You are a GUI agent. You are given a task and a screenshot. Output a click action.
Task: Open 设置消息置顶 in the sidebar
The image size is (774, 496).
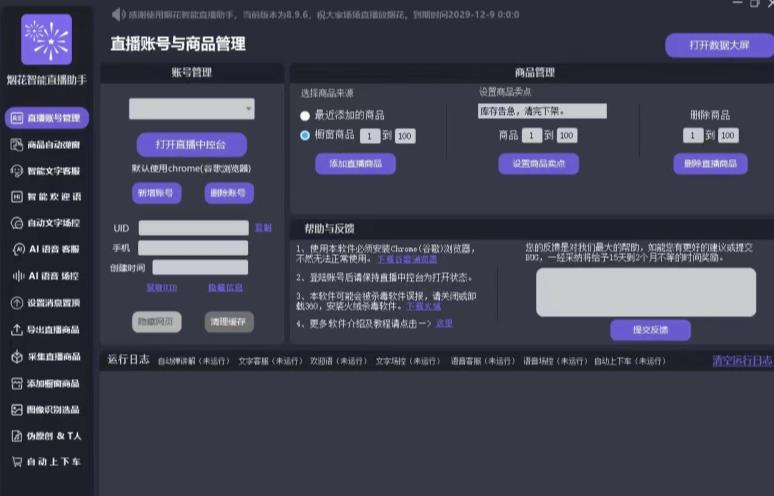(46, 303)
